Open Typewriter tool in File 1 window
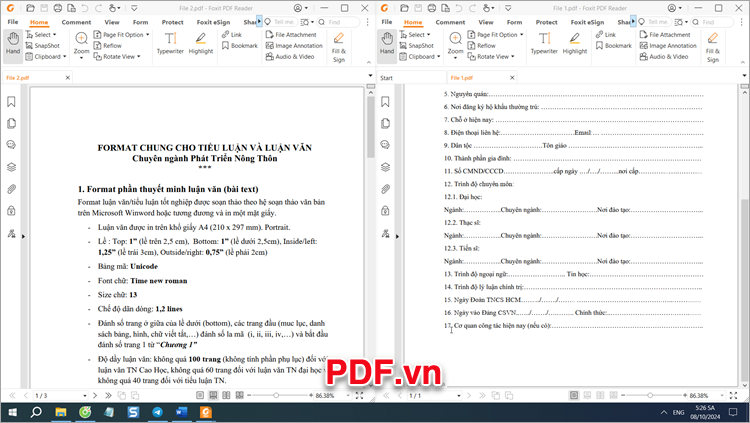Image resolution: width=750 pixels, height=423 pixels. [x=544, y=44]
